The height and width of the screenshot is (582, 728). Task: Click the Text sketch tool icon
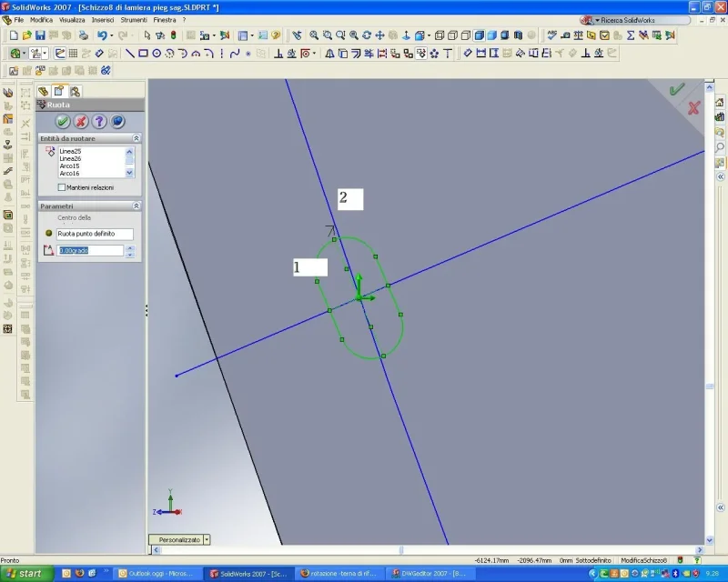448,54
